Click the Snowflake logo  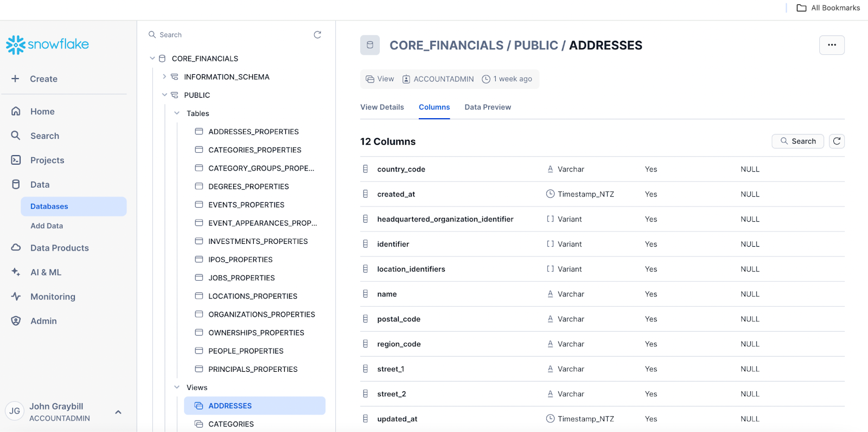point(47,44)
